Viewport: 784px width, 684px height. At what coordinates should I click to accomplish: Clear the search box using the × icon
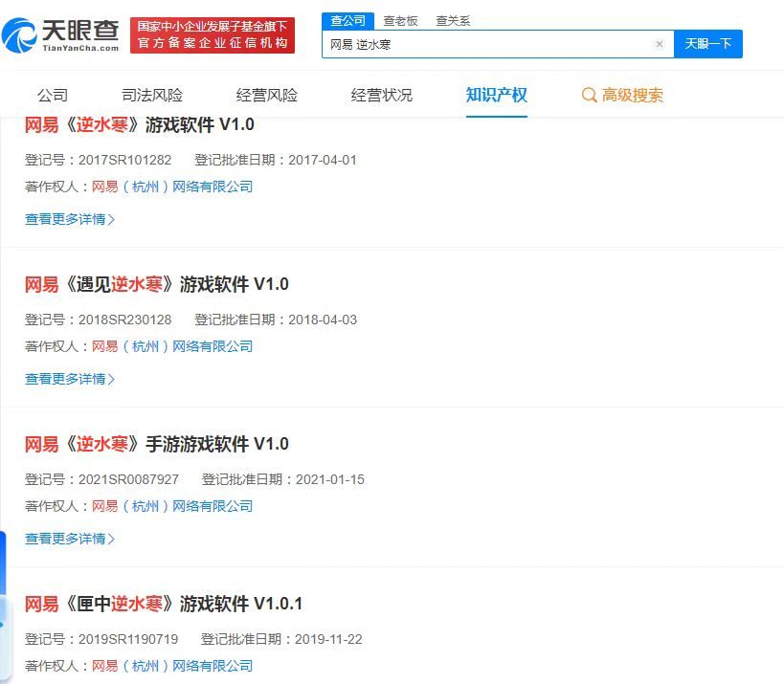pyautogui.click(x=660, y=44)
